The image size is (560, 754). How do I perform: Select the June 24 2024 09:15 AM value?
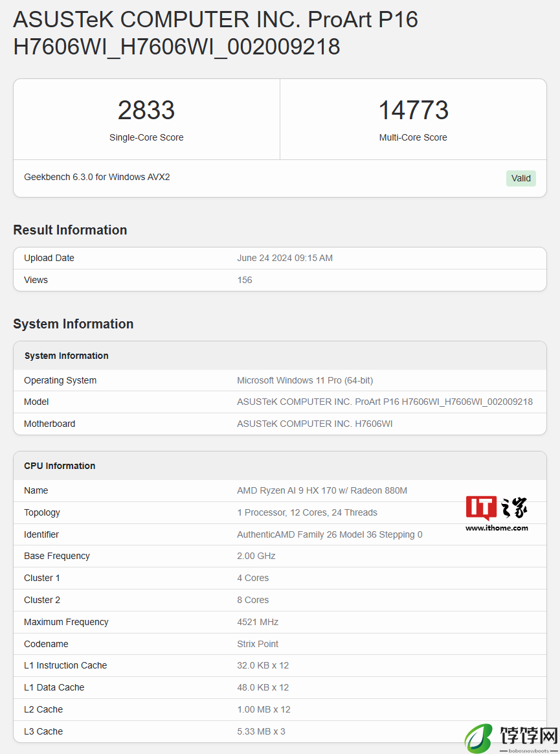tap(285, 258)
